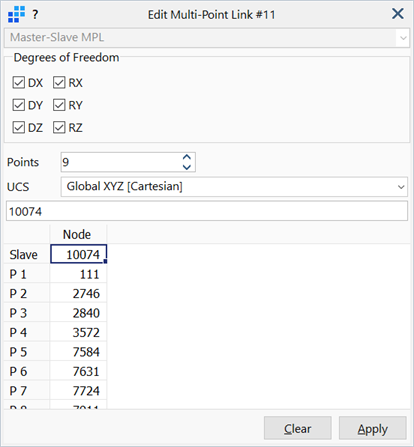Close the Edit Multi-Point Link dialog
414x447 pixels.
[x=398, y=14]
